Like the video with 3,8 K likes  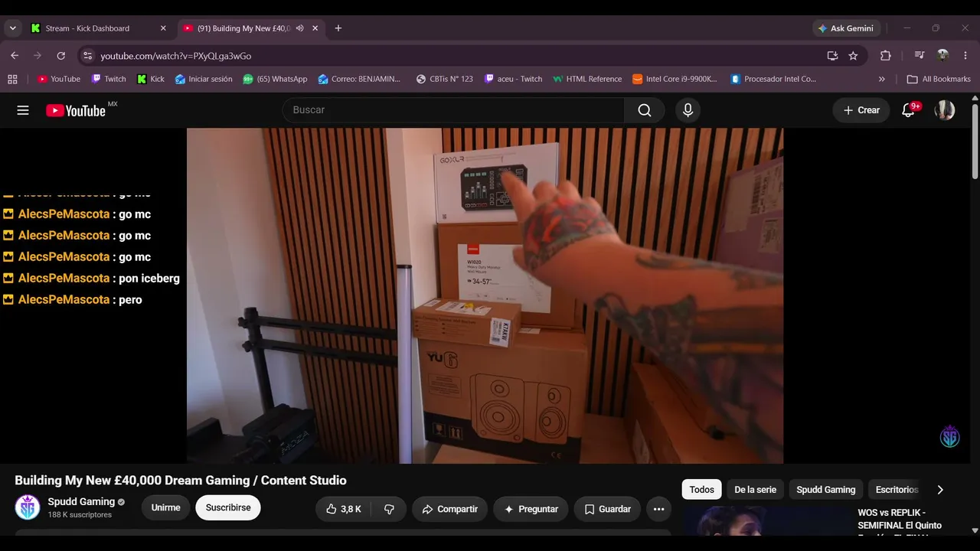tap(343, 509)
